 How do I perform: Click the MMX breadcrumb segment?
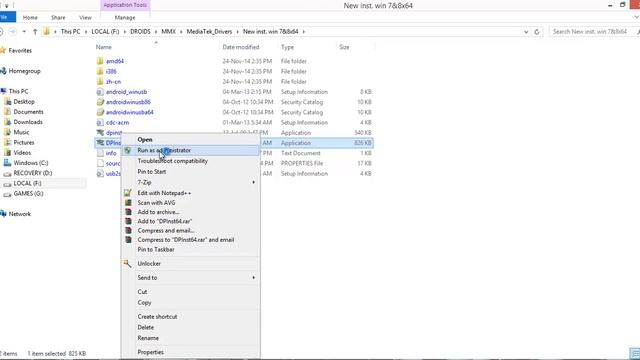click(x=169, y=31)
